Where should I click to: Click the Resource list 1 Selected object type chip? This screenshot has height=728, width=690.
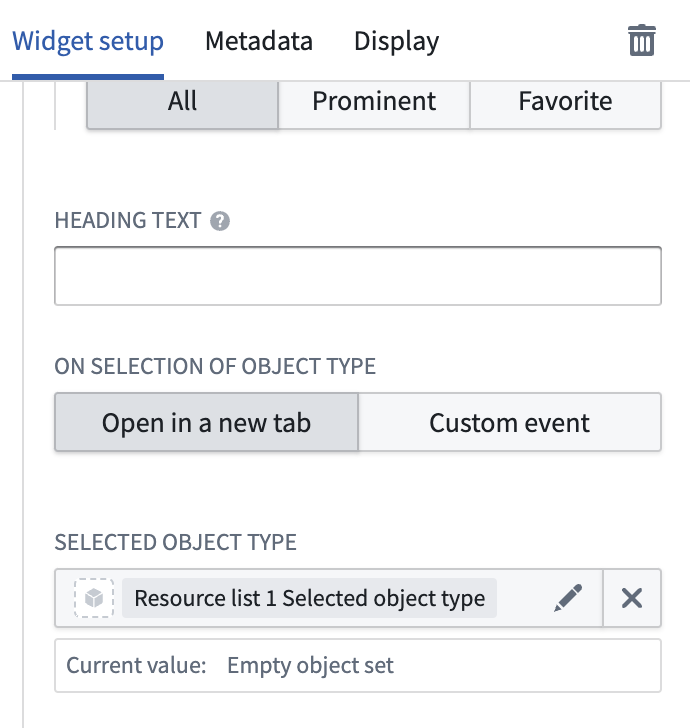(310, 598)
